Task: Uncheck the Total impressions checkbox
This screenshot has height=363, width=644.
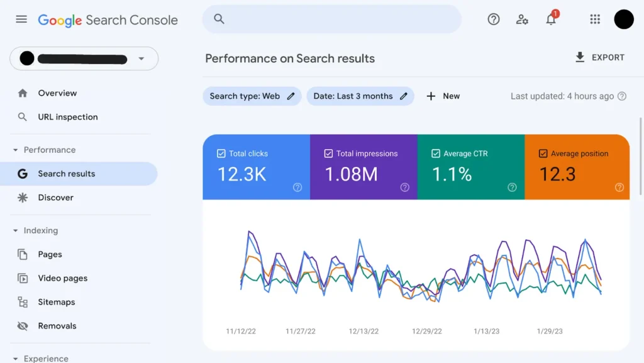Action: point(328,154)
